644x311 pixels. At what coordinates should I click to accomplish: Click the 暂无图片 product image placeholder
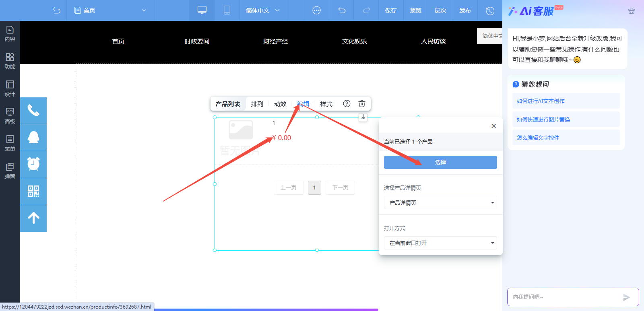click(x=241, y=138)
